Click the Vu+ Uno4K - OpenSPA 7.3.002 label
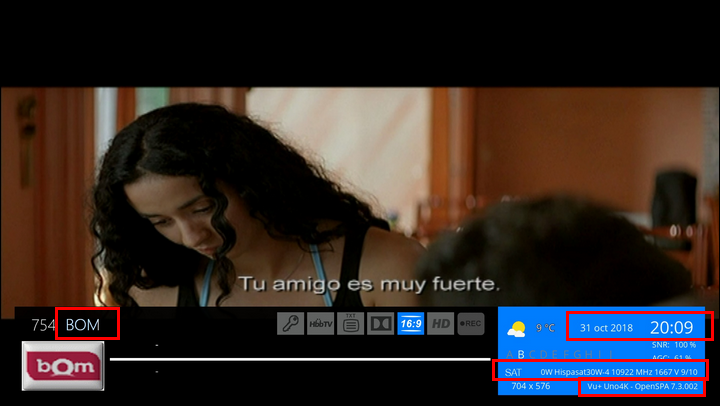The height and width of the screenshot is (406, 720). tap(642, 387)
